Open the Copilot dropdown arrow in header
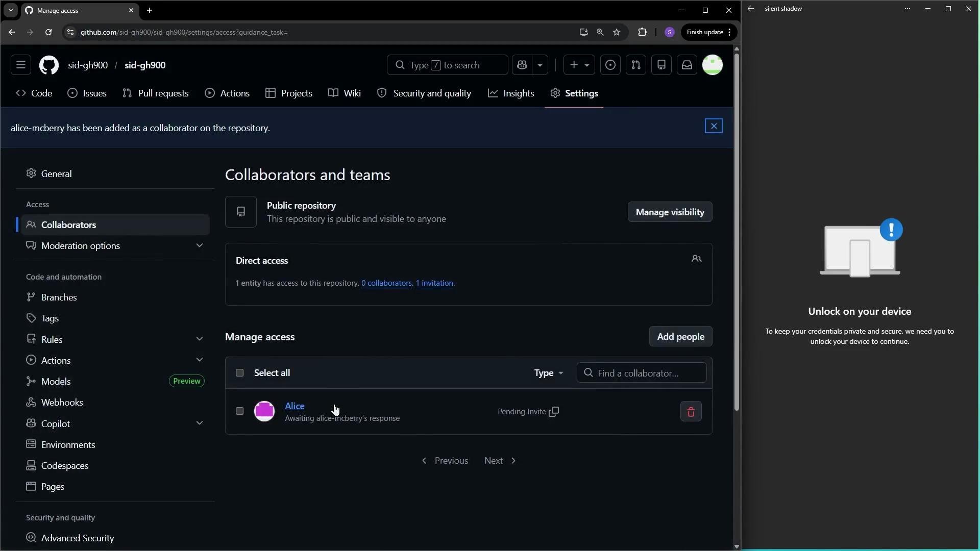The image size is (980, 551). click(x=540, y=65)
